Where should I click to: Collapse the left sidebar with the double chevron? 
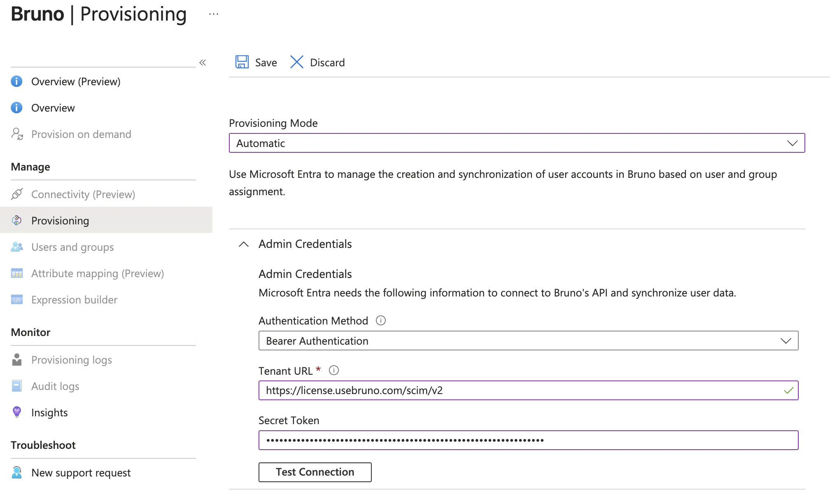pyautogui.click(x=202, y=63)
